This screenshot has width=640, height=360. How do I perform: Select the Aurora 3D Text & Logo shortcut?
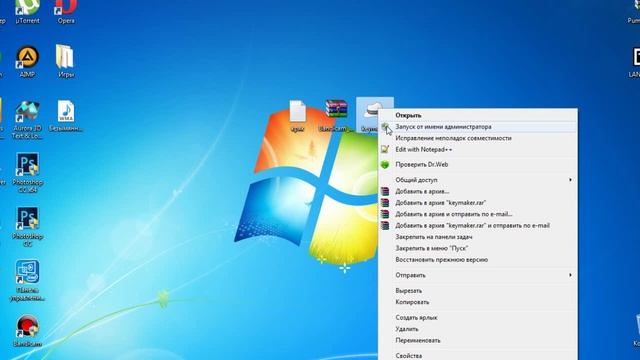click(x=27, y=120)
